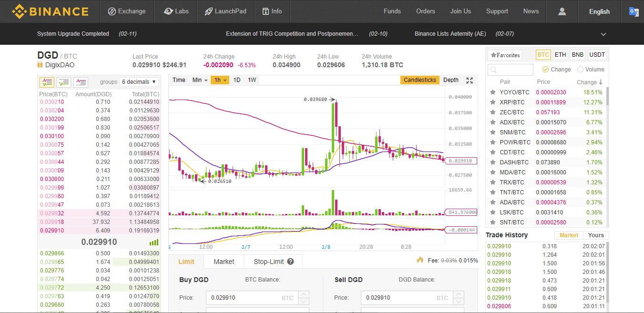This screenshot has height=313, width=644.
Task: Star the POWR/BTC pair
Action: coord(493,142)
